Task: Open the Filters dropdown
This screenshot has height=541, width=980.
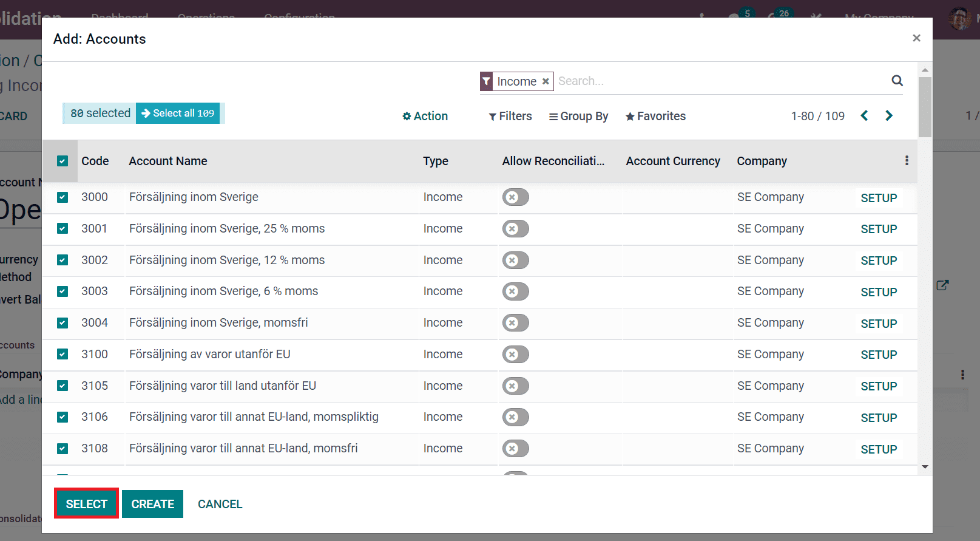Action: coord(510,116)
